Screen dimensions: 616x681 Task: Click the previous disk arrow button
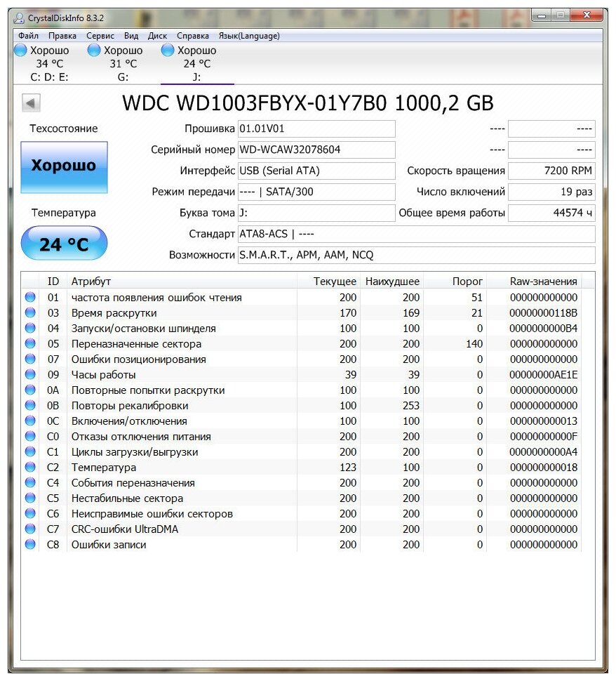coord(31,103)
